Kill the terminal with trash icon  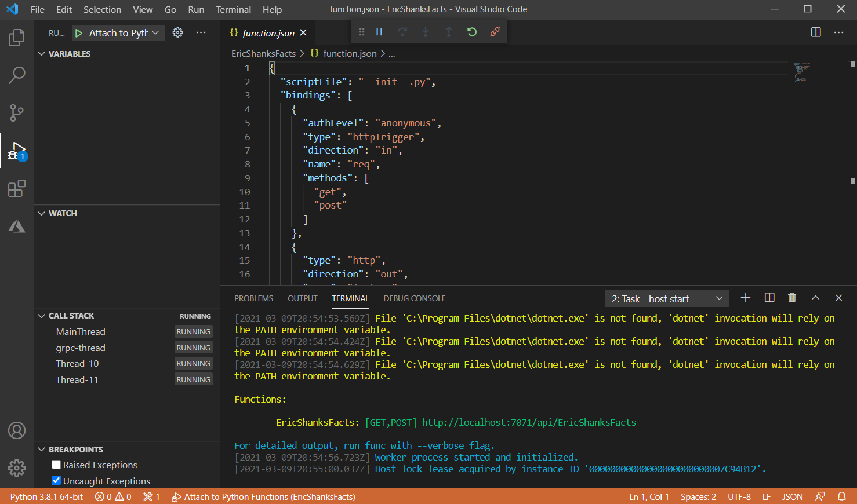(x=792, y=298)
